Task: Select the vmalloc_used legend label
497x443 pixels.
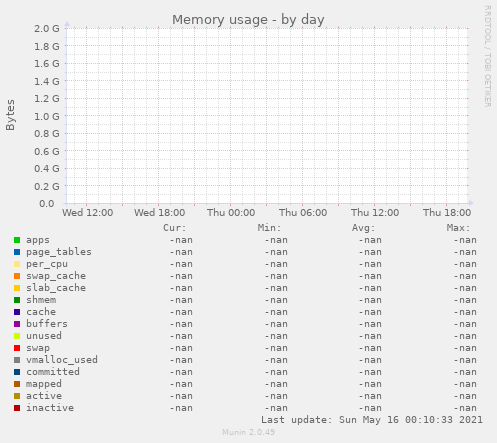Action: coord(62,360)
